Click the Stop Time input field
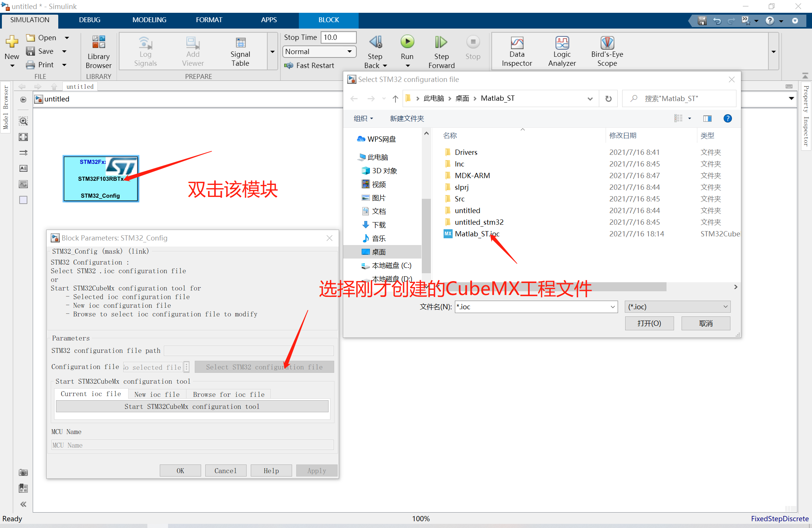 tap(338, 37)
